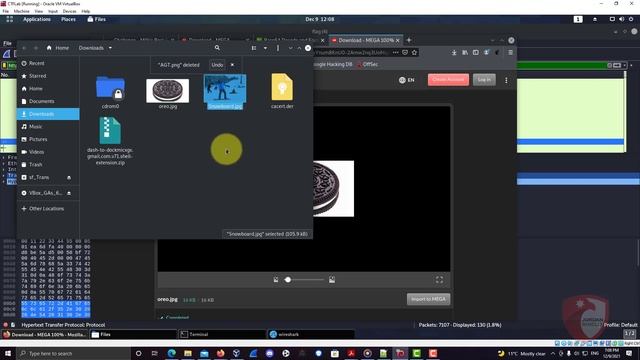Open Firefox page actions ellipsis menu
This screenshot has height=360, width=640.
(x=396, y=52)
